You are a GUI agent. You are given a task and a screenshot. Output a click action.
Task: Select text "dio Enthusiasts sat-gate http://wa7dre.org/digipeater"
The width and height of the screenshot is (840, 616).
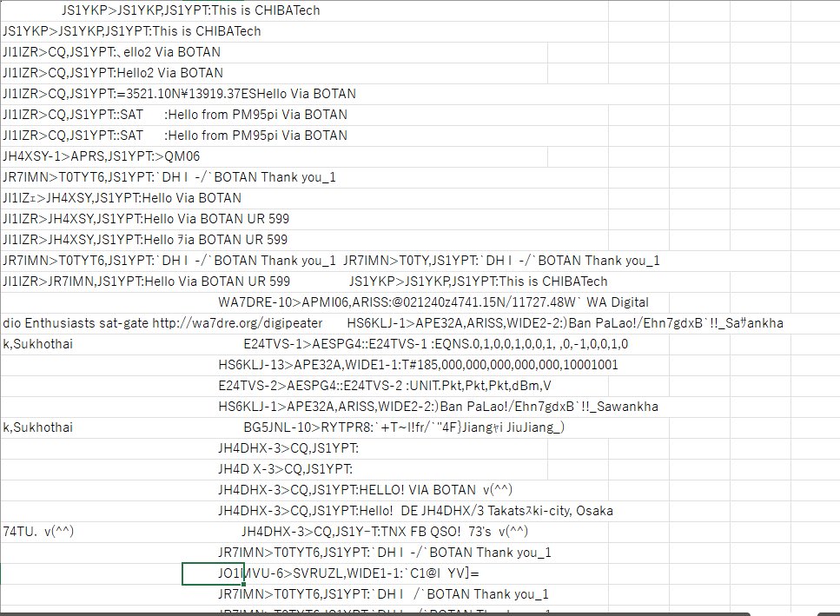point(162,323)
